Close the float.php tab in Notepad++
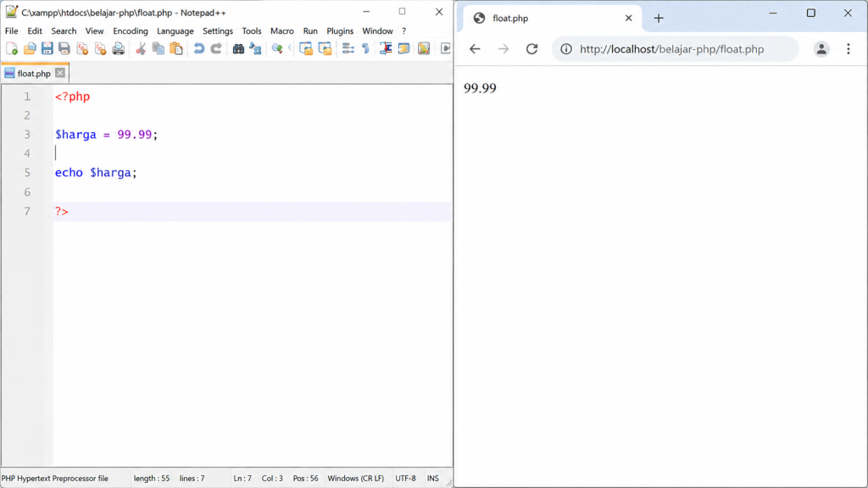The width and height of the screenshot is (868, 488). [x=60, y=73]
